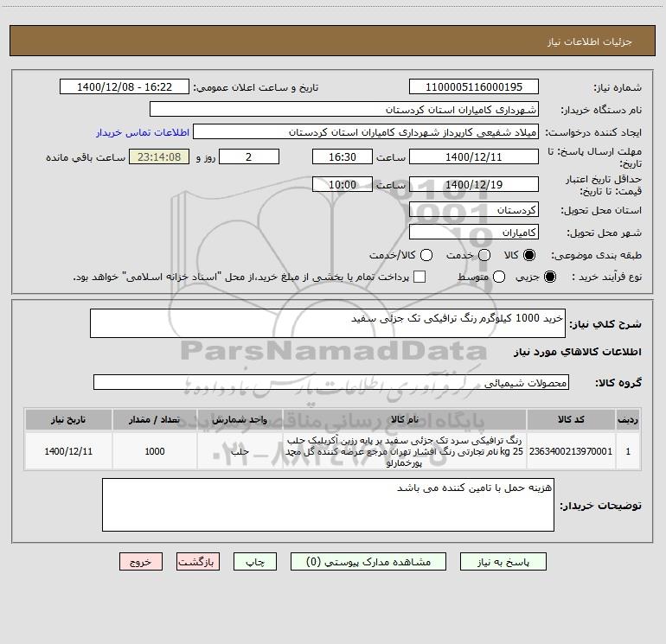This screenshot has height=644, width=666.
Task: Select the خدمت radio button
Action: (484, 255)
